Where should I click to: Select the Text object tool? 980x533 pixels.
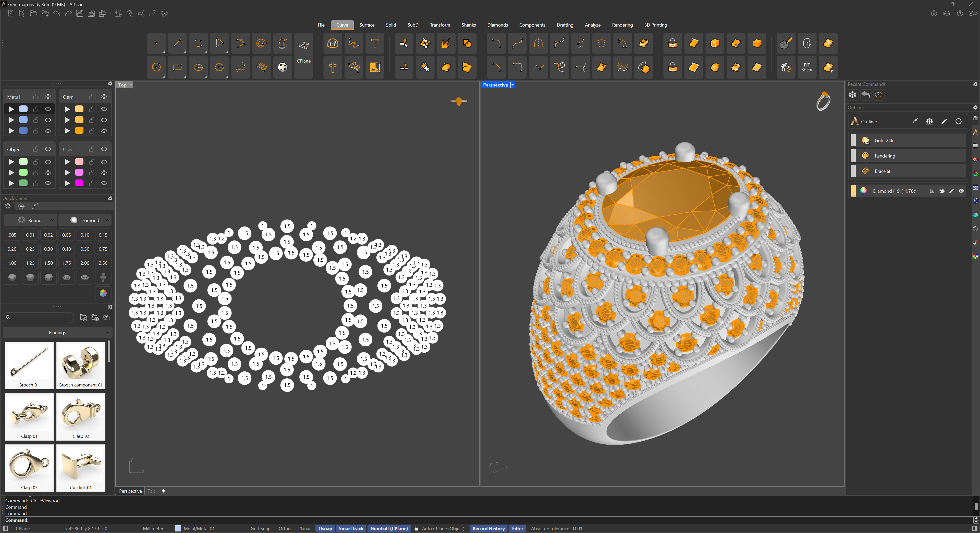coord(375,43)
